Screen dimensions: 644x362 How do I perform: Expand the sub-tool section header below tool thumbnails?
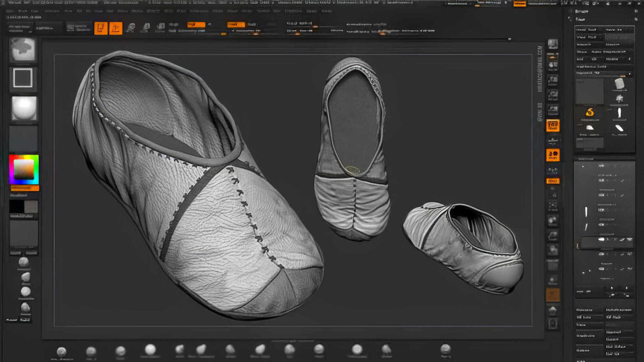point(586,159)
